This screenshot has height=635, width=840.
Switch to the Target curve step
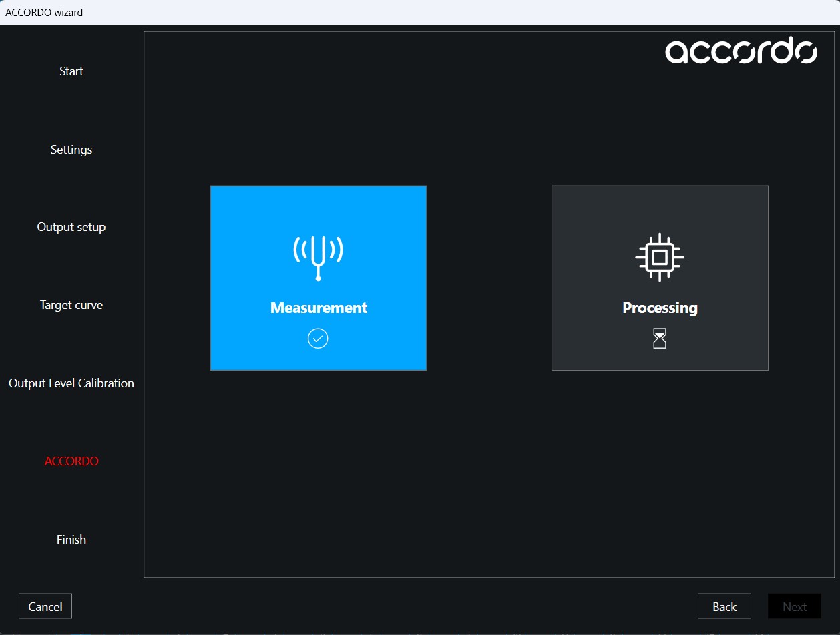click(x=71, y=305)
